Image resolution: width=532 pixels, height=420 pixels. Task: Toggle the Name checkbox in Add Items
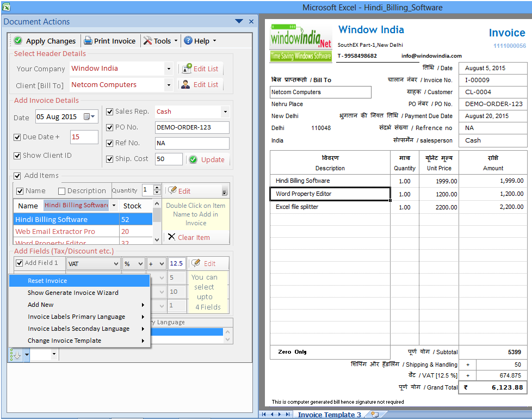coord(20,191)
